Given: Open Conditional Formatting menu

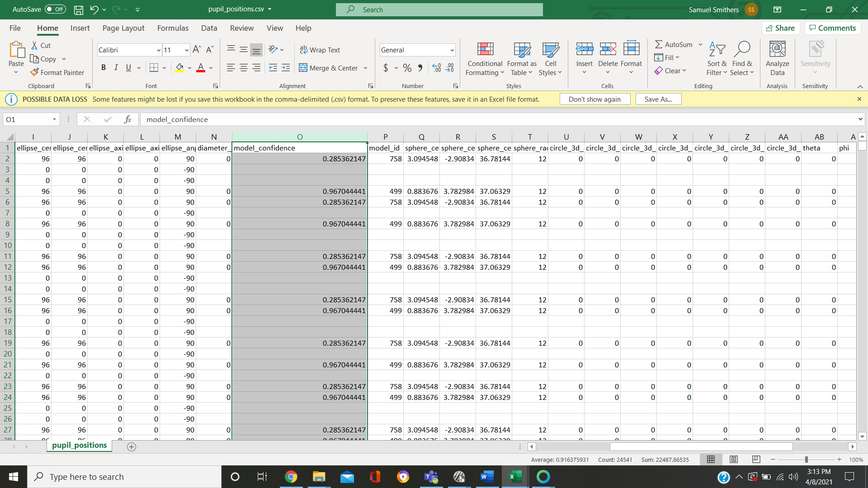Looking at the screenshot, I should pos(485,59).
